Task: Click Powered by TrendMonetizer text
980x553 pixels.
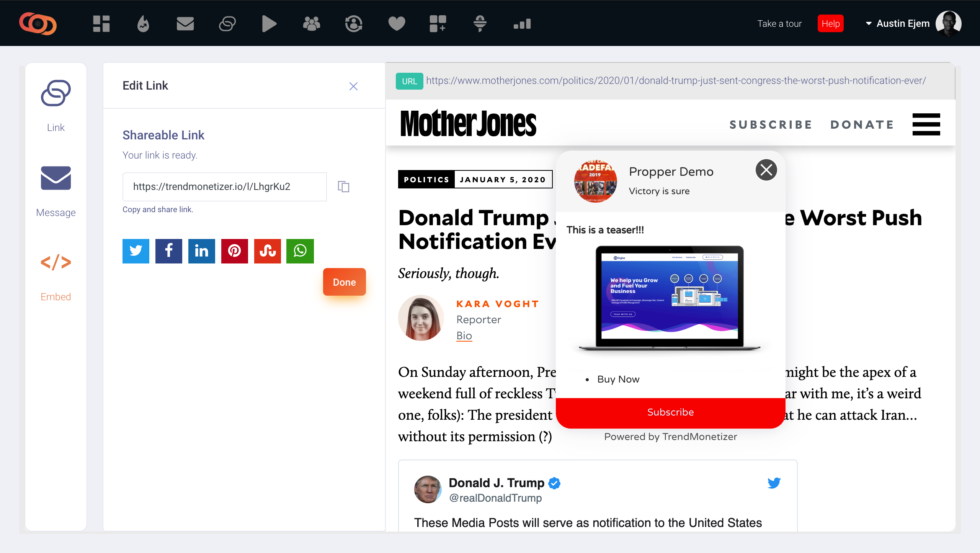Action: click(x=671, y=437)
